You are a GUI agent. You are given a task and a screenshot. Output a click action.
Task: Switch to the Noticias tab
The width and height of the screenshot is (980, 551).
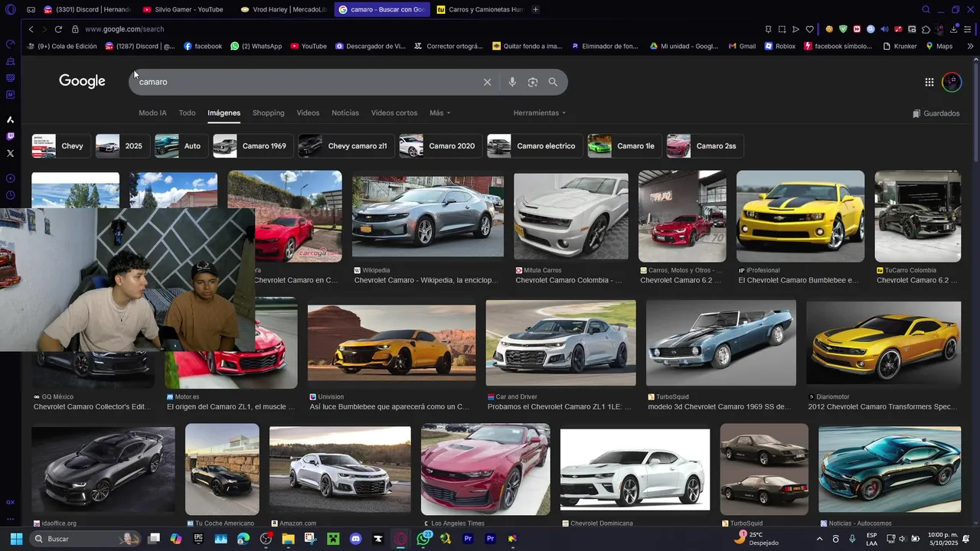tap(345, 112)
